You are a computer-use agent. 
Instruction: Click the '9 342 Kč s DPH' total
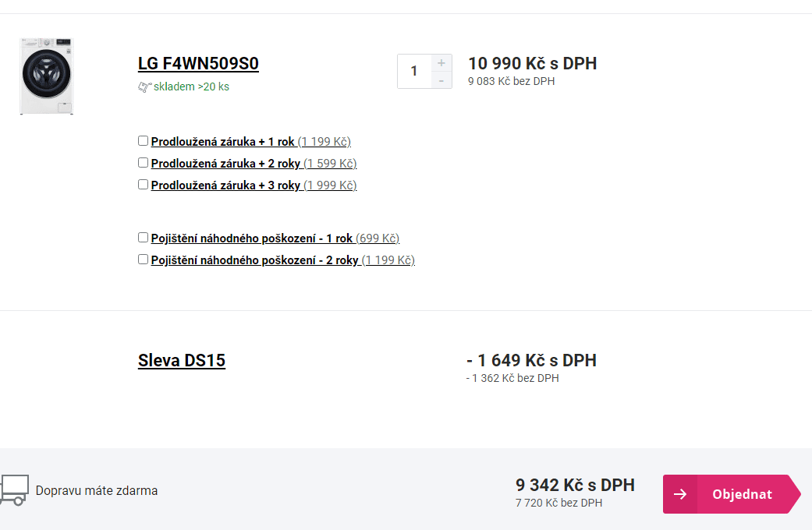[x=575, y=485]
